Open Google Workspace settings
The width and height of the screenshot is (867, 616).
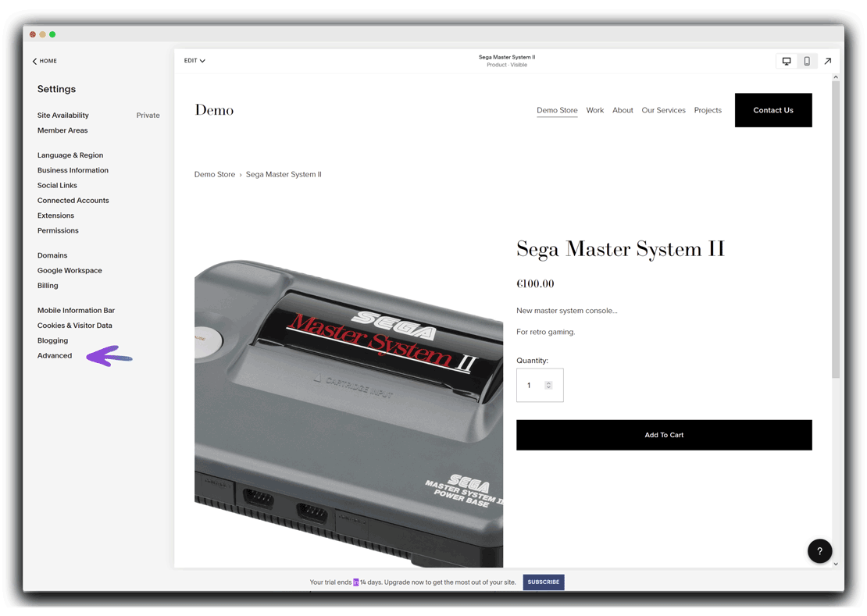click(70, 270)
